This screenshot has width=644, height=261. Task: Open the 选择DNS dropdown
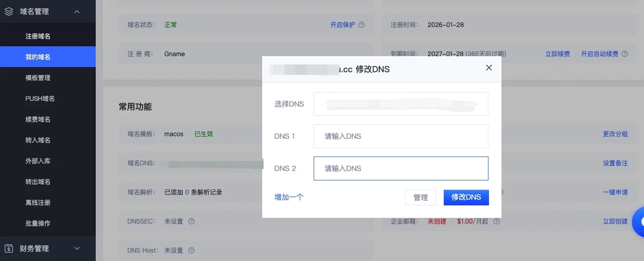tap(401, 104)
